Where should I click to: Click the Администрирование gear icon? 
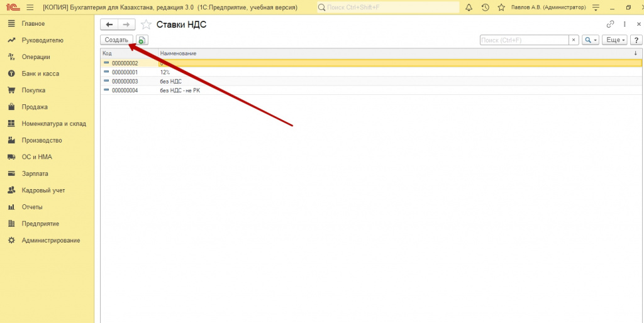11,241
